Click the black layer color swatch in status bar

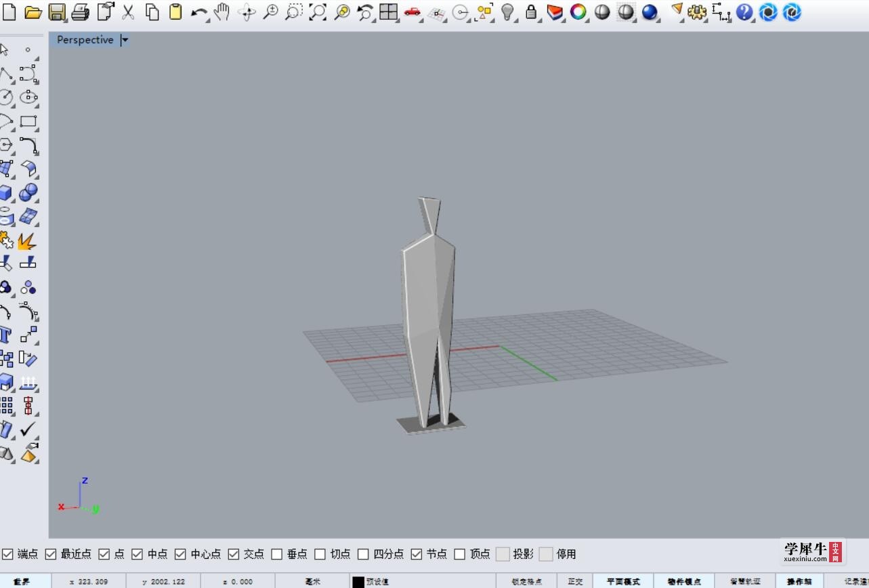pos(358,582)
